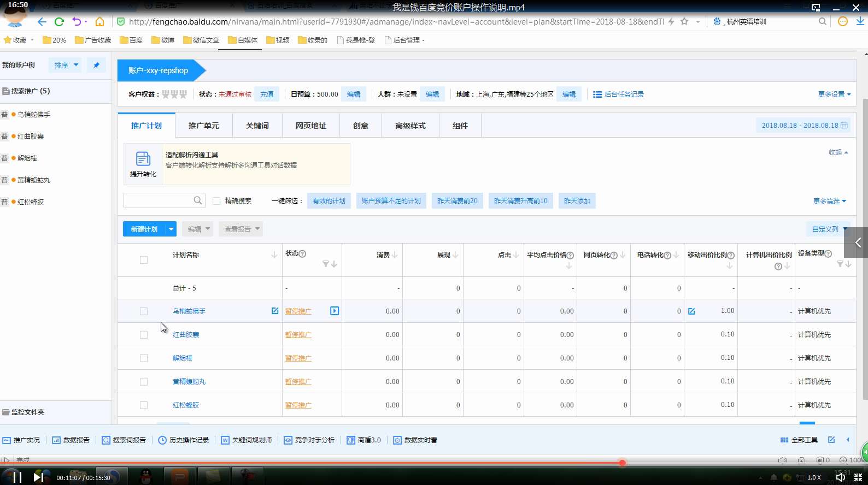Open 竞争对手分析 tool
The width and height of the screenshot is (868, 485).
(x=309, y=440)
